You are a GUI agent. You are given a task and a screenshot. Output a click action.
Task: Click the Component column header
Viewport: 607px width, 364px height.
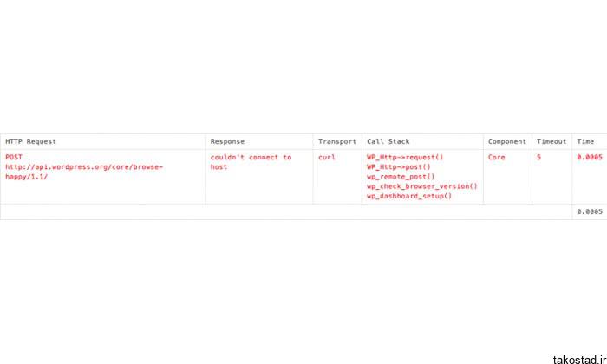click(507, 141)
